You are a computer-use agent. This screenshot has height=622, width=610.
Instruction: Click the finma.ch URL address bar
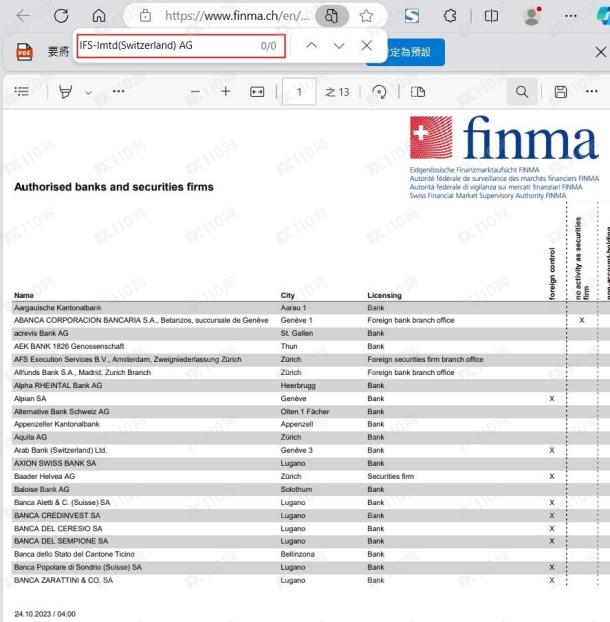coord(237,16)
